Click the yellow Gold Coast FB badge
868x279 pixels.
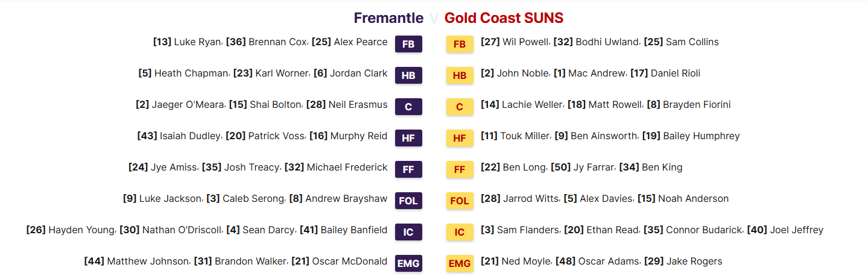click(x=460, y=44)
